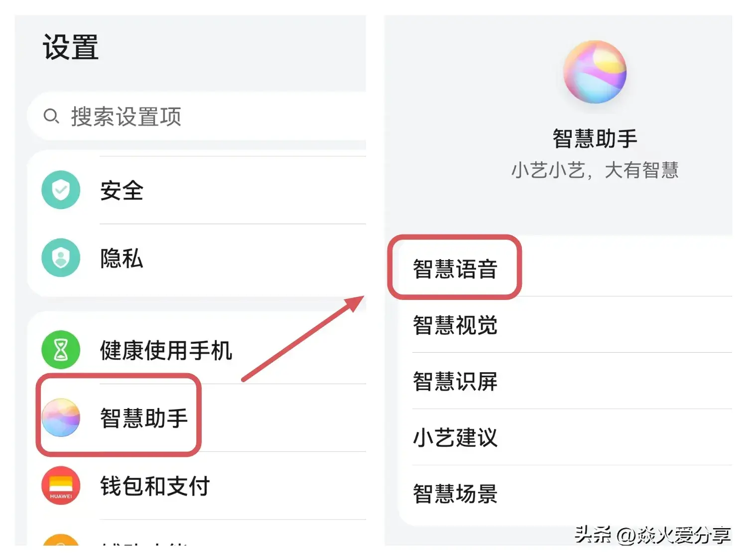
Task: Open the 安全 settings entry
Action: [x=122, y=190]
